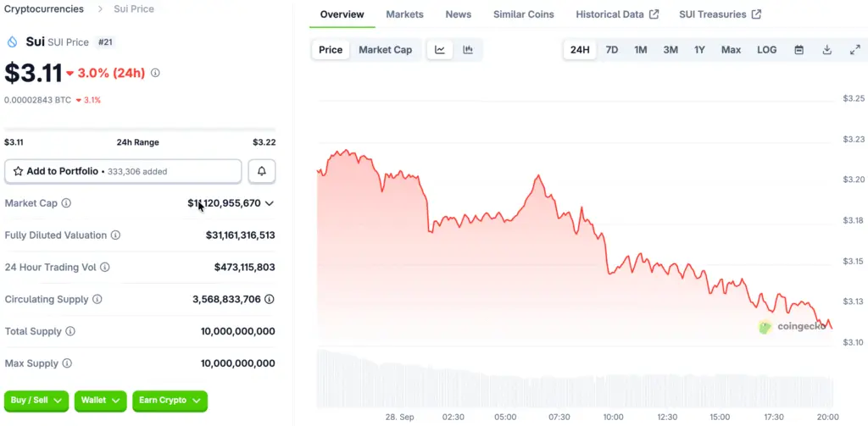The image size is (868, 426).
Task: Select the 7D time range
Action: click(x=611, y=50)
